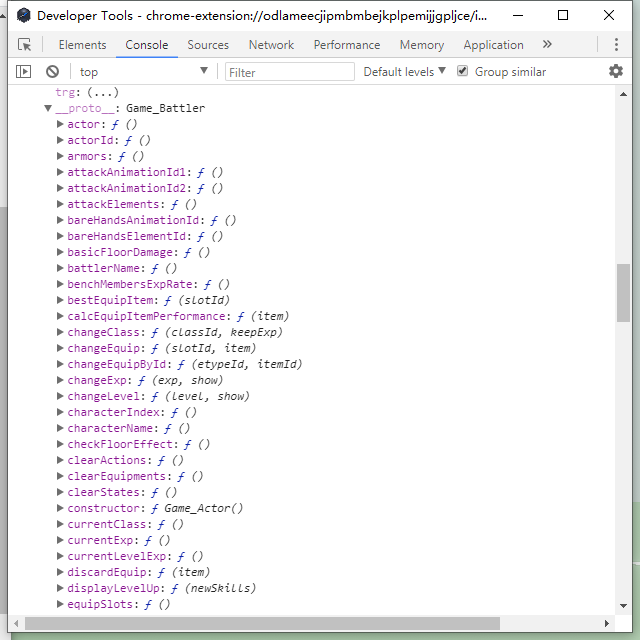This screenshot has width=640, height=640.
Task: Activate the inspect element picker icon
Action: 24,44
